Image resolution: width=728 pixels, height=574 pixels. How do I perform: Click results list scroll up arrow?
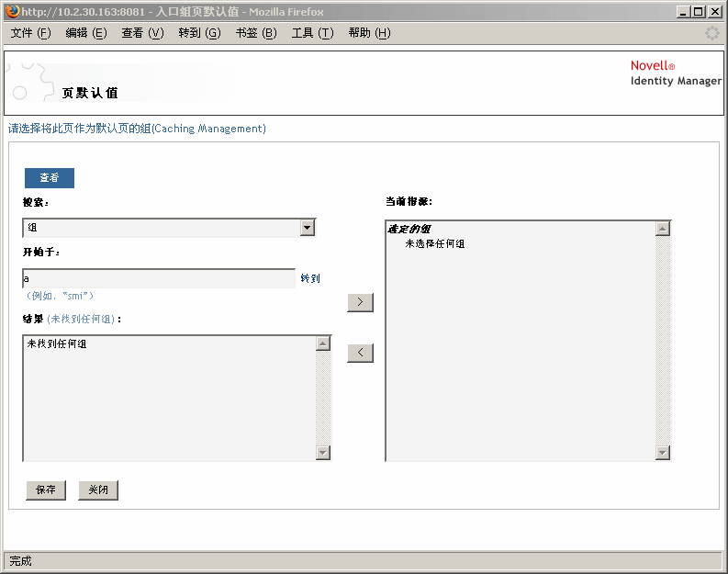pyautogui.click(x=323, y=343)
